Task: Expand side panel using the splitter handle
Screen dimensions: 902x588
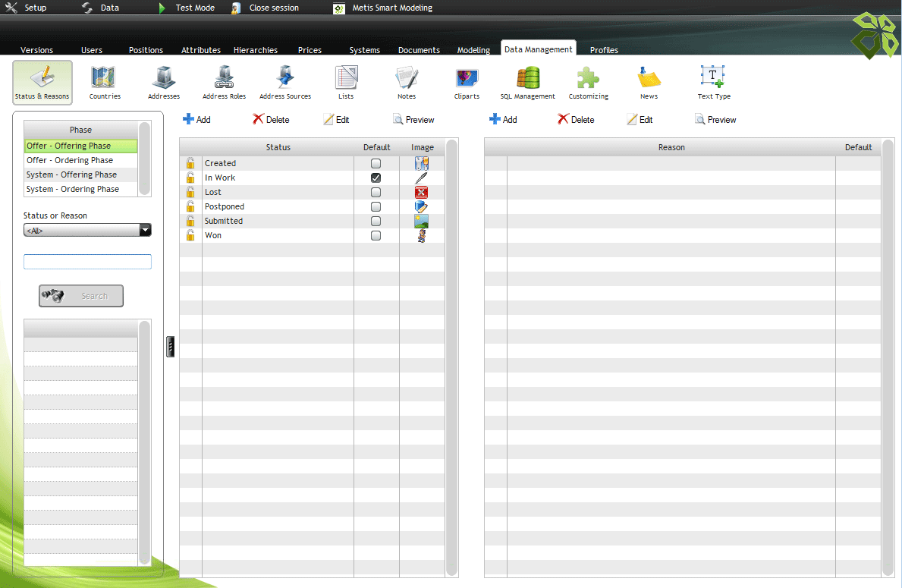Action: [x=171, y=347]
